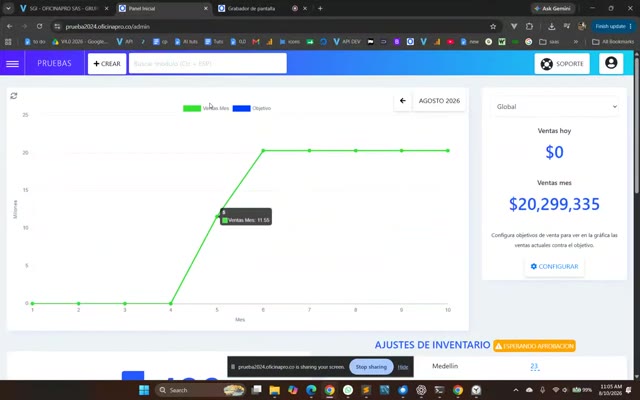This screenshot has height=400, width=640.
Task: Expand the Global selector dropdown
Action: point(556,107)
